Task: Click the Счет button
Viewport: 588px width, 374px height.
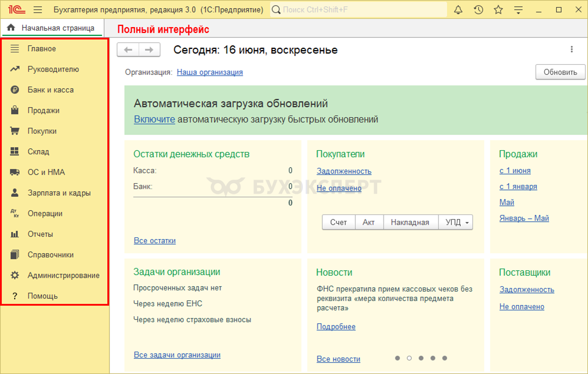Action: [338, 222]
